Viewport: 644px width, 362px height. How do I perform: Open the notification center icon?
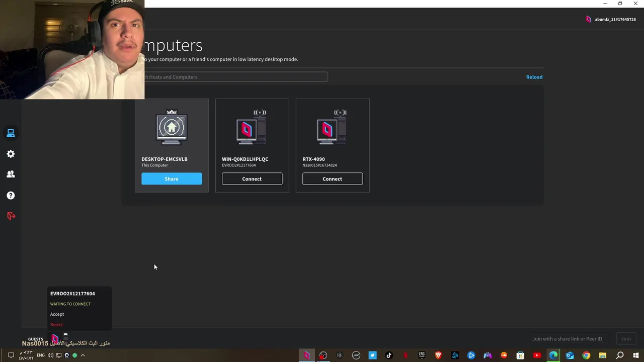(x=11, y=355)
